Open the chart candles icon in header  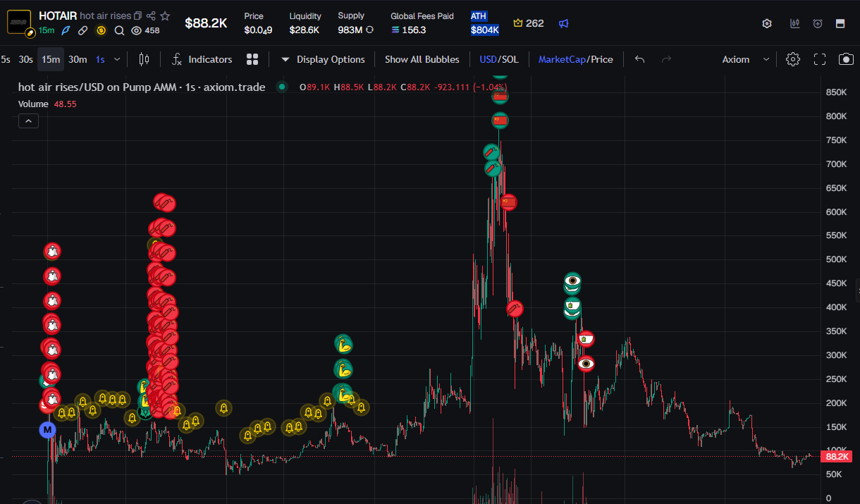[x=795, y=23]
